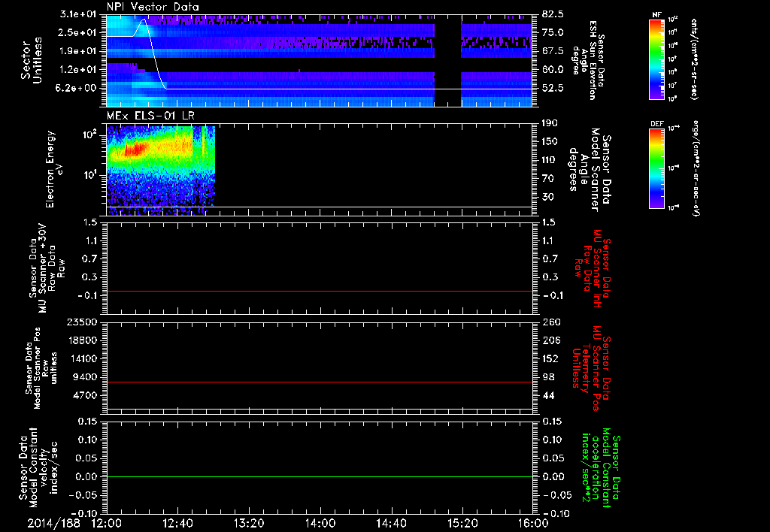Click the 44 telemetry tick label
The image size is (770, 532).
pos(548,395)
